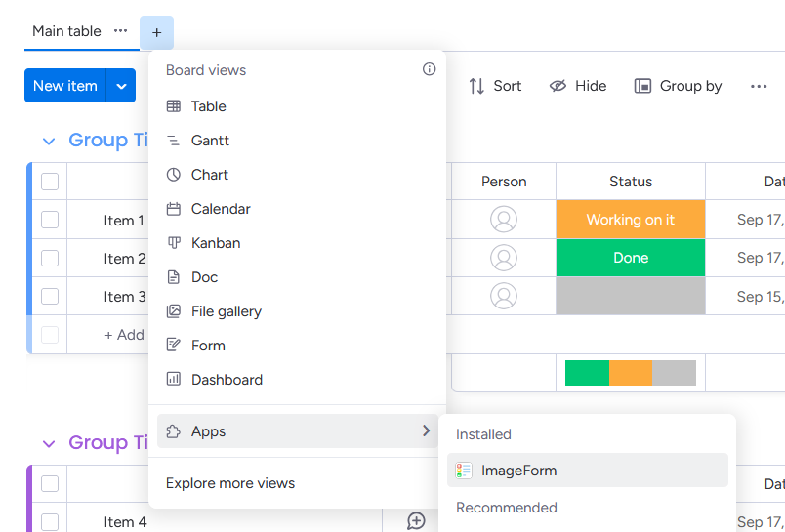Click Item 1 person avatar
Image resolution: width=785 pixels, height=532 pixels.
point(504,220)
